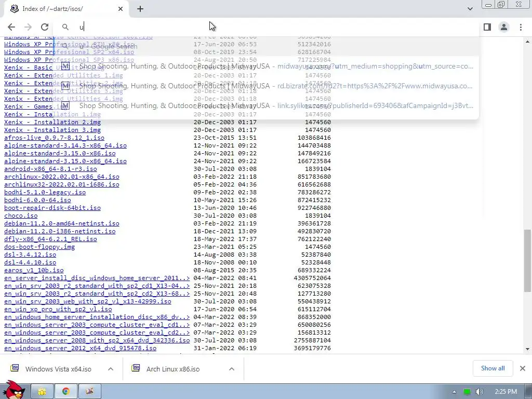Open archlinux-2022.02.01-x86_64.iso link
Screen dimensions: 532x399
pyautogui.click(x=62, y=177)
